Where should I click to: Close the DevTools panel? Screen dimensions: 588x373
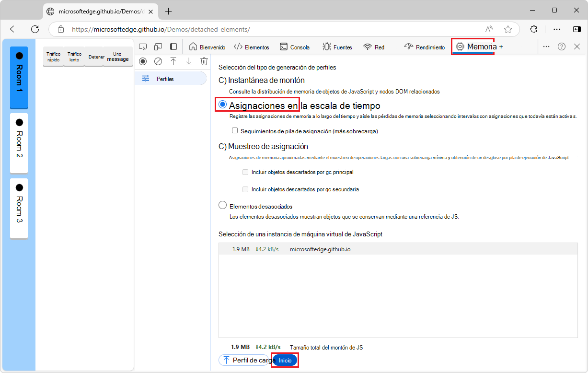pyautogui.click(x=577, y=47)
